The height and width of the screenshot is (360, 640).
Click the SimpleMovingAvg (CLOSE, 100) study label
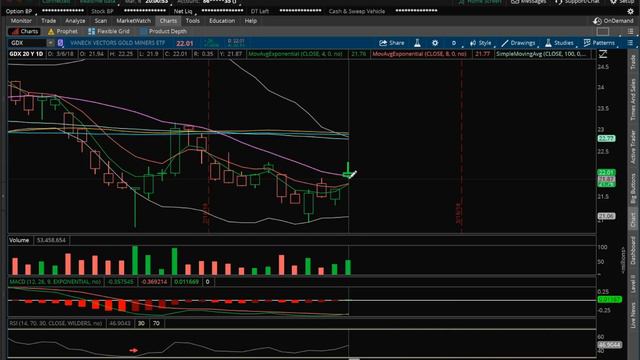pos(542,54)
